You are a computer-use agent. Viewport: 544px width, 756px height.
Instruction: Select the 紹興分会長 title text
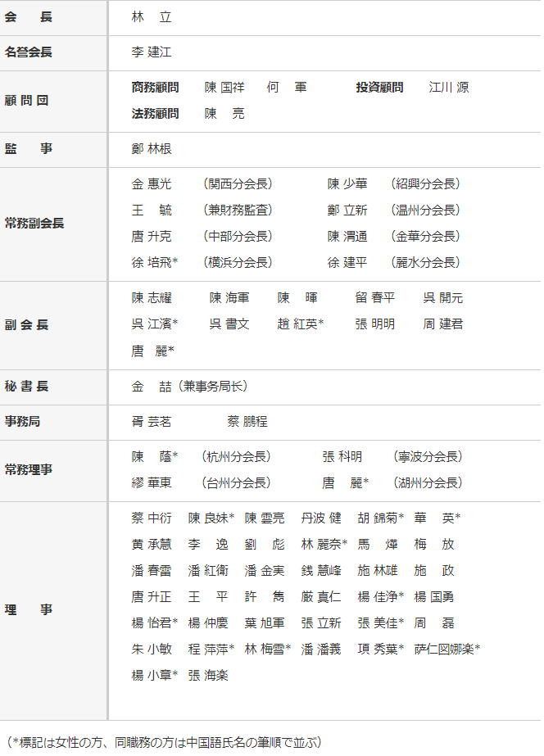coord(425,184)
